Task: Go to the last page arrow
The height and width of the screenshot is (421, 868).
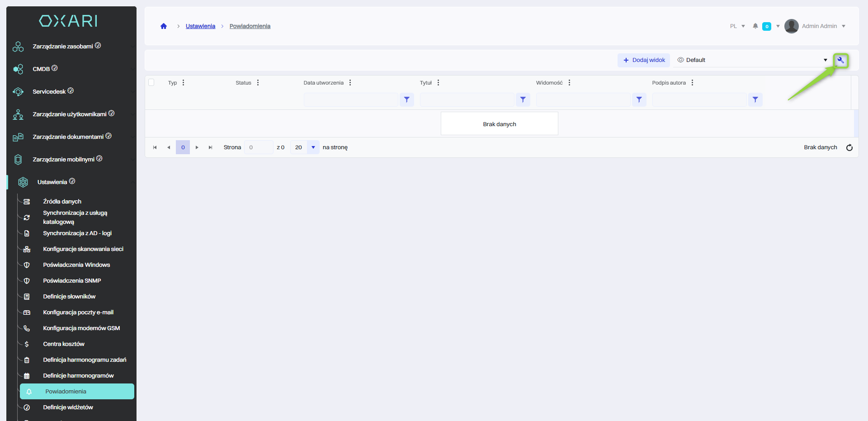Action: 210,147
